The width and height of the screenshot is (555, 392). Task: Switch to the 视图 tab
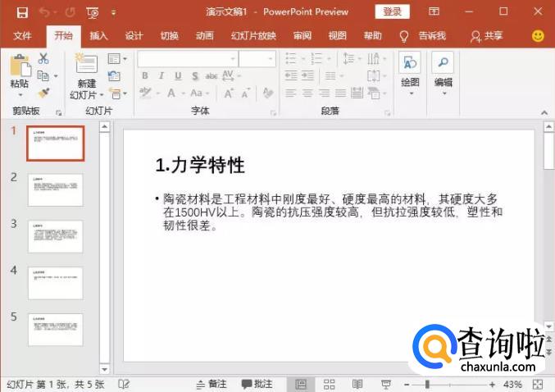[337, 36]
